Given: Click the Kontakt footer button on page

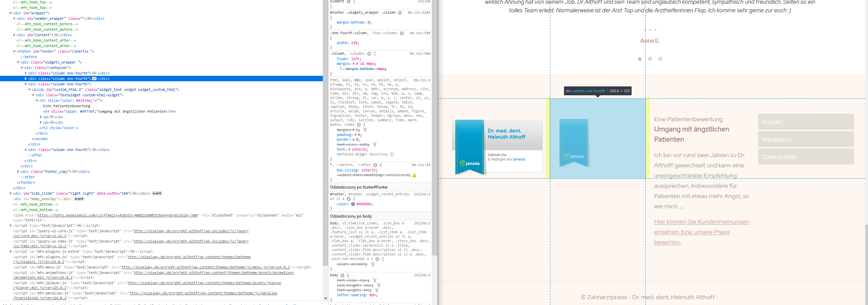Looking at the screenshot, I should click(806, 122).
